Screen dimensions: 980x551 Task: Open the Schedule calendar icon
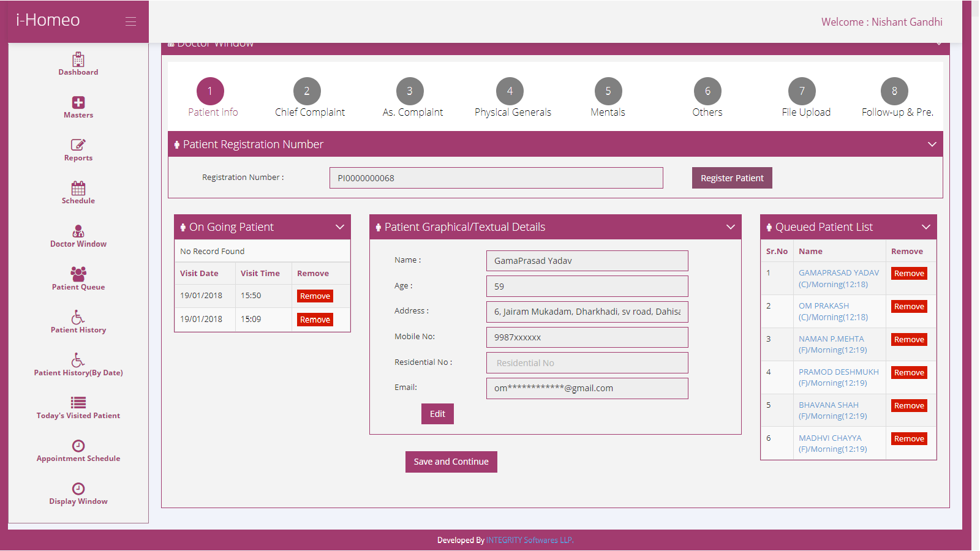tap(78, 188)
